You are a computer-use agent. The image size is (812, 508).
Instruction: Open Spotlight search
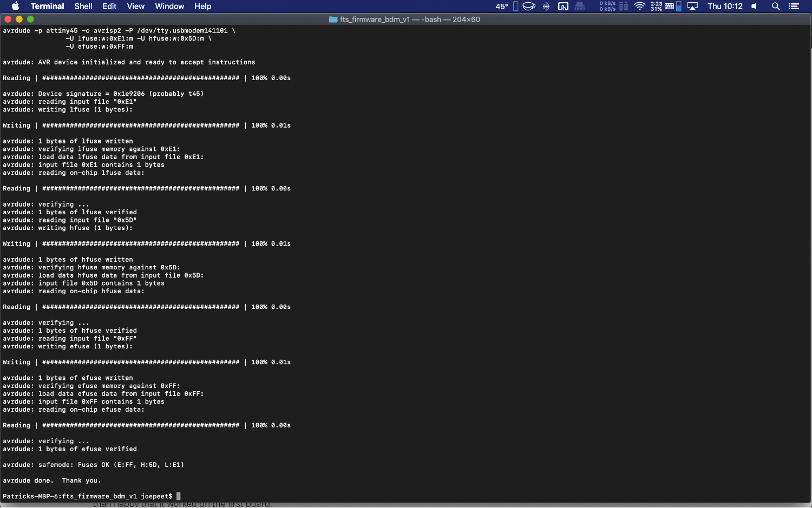tap(775, 6)
